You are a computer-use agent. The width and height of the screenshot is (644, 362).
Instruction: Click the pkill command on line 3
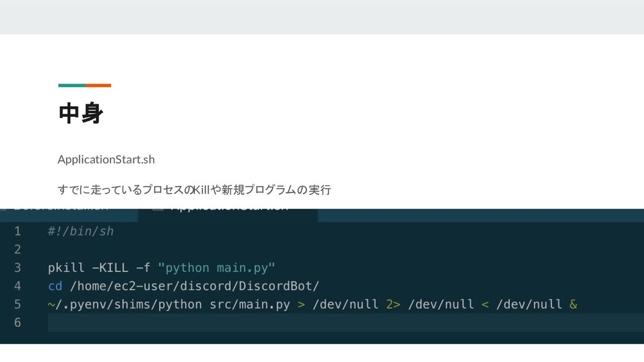point(65,268)
